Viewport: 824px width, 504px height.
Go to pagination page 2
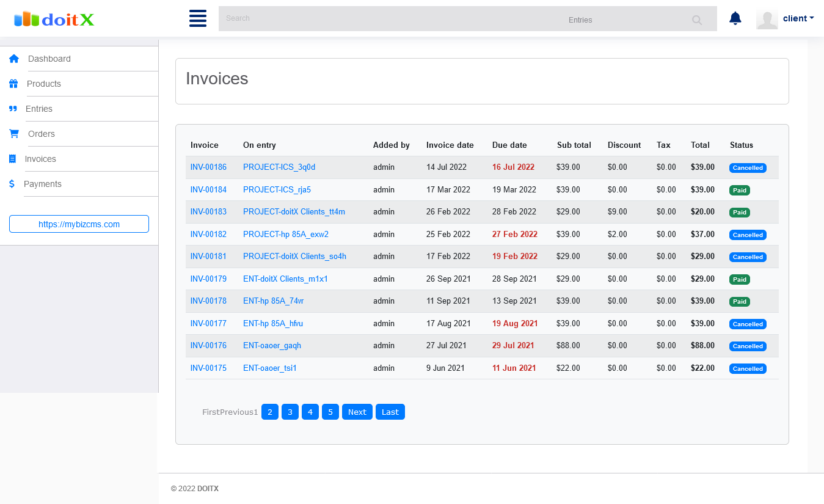[x=270, y=412]
